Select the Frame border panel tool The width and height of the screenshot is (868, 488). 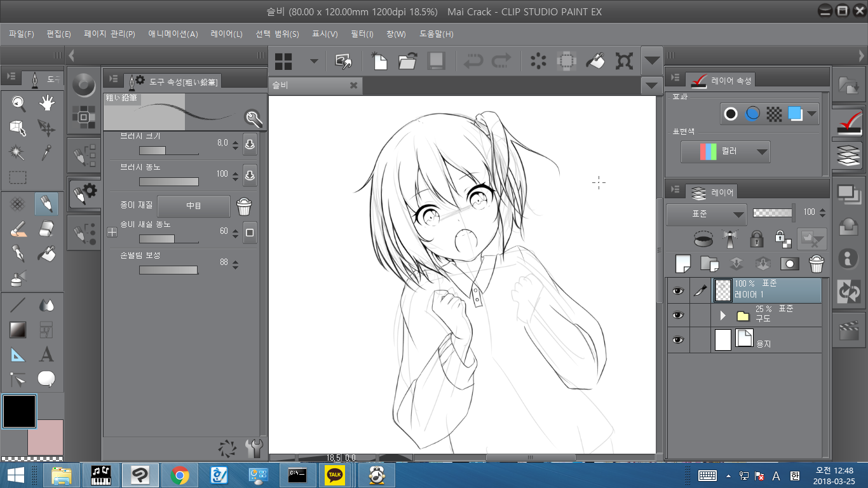(46, 330)
